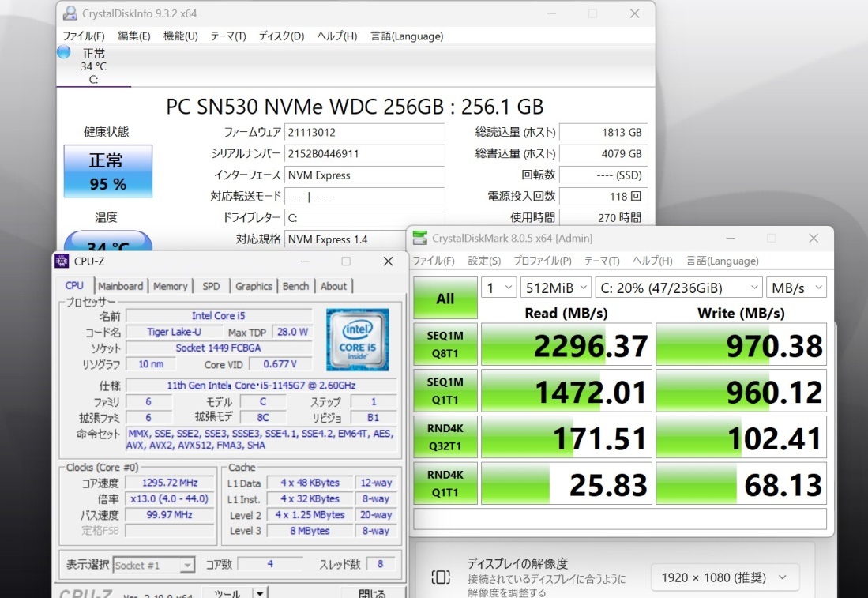Click the CPU-Z title bar app icon

pyautogui.click(x=62, y=261)
